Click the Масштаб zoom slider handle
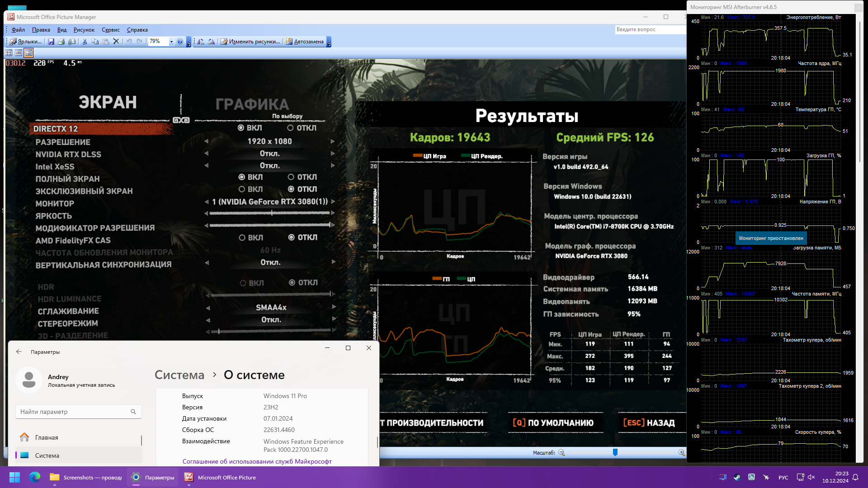Screen dimensions: 868x488 pos(615,452)
